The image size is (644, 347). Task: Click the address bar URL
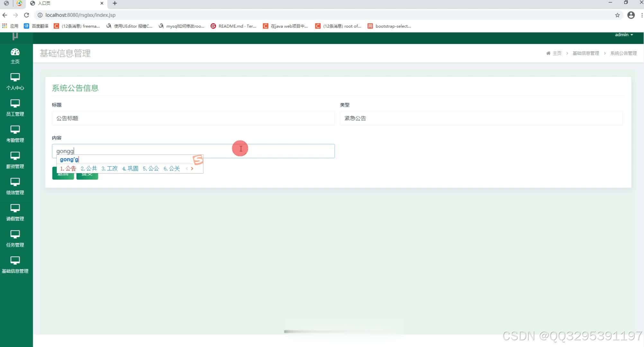pos(80,15)
